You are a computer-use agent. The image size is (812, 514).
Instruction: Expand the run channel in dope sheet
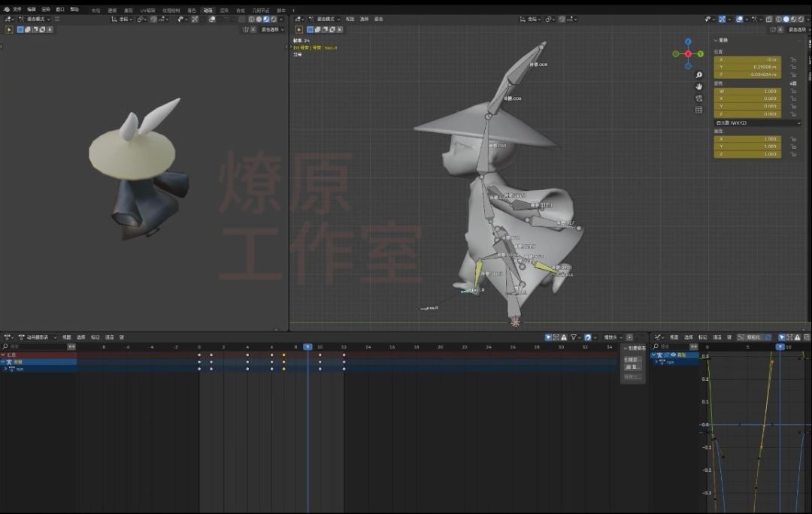[x=5, y=369]
